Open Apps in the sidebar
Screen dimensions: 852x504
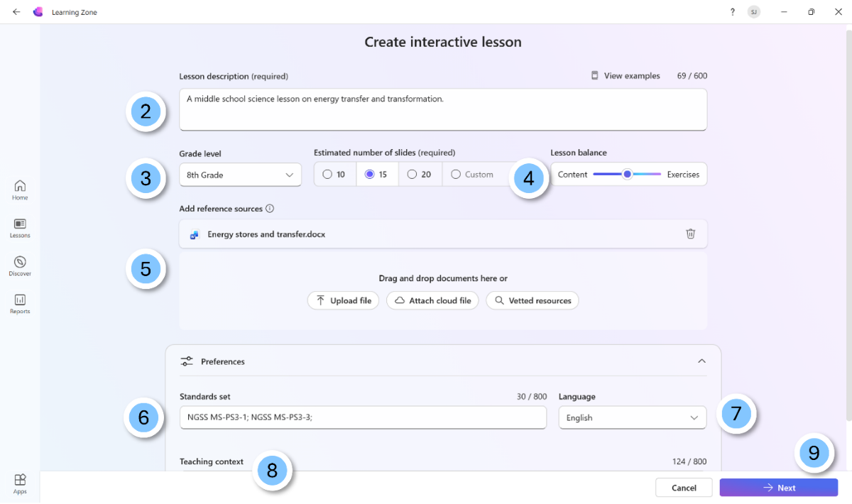coord(20,484)
